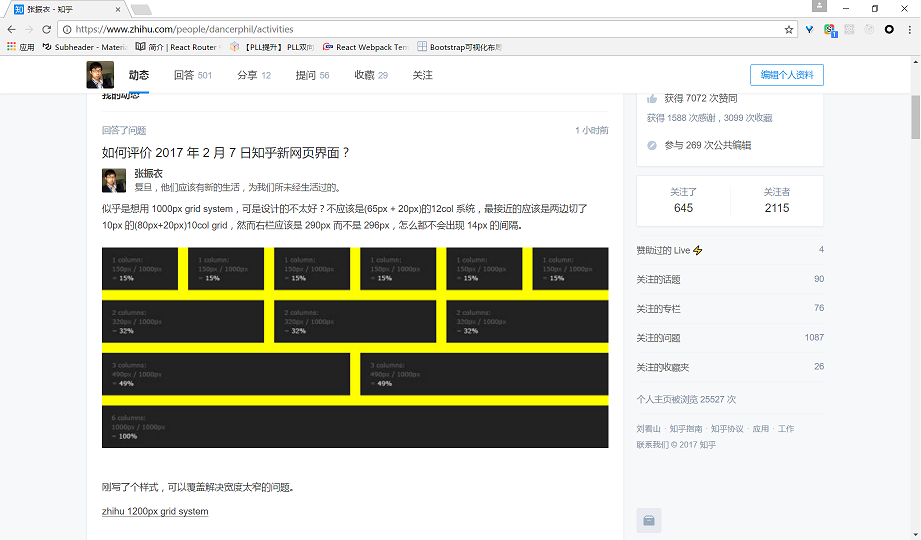Screen dimensions: 921x540
Task: Click the 获得 7072 次赞同 text
Action: coord(701,98)
